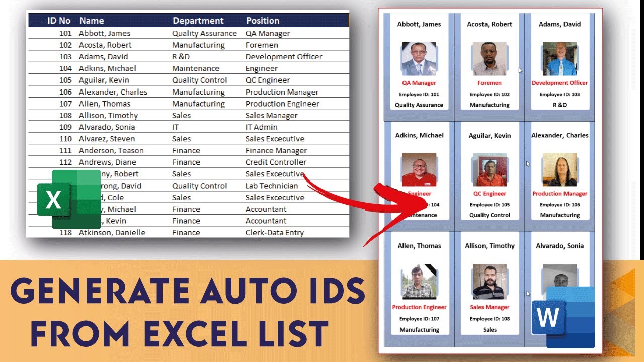The height and width of the screenshot is (362, 644).
Task: Select Employee ID: 108 text on card
Action: point(490,319)
